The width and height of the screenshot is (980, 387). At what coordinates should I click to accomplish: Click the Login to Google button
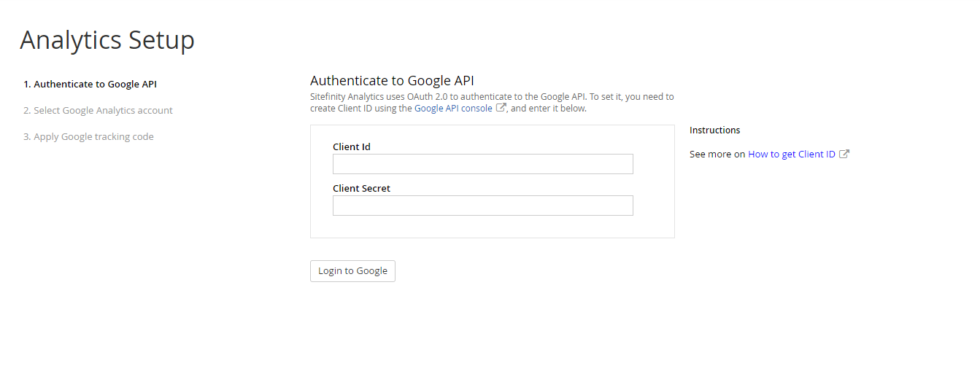pyautogui.click(x=352, y=270)
